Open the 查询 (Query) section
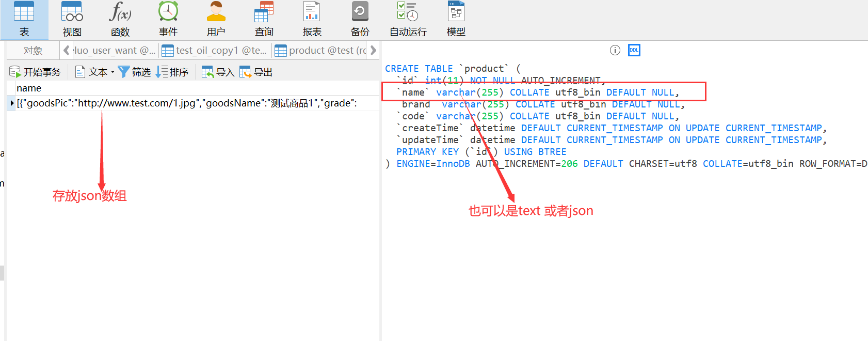This screenshot has width=868, height=341. 264,20
